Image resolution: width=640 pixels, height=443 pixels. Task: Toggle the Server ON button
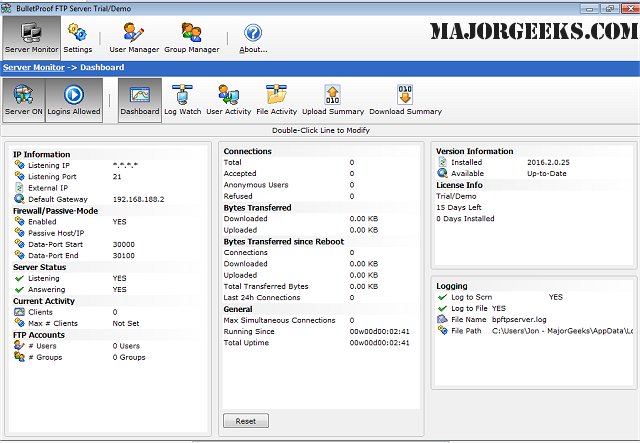coord(24,100)
